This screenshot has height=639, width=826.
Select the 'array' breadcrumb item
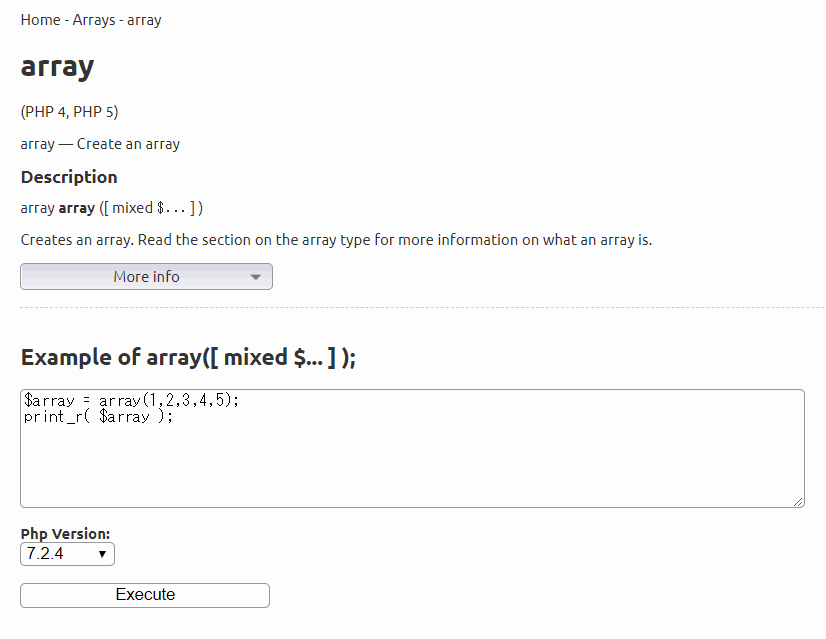point(144,20)
